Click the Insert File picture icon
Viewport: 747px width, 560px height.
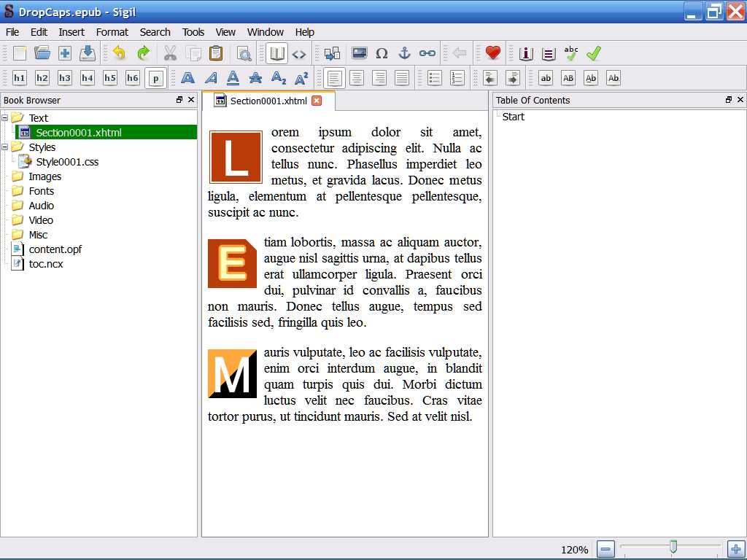click(x=359, y=53)
